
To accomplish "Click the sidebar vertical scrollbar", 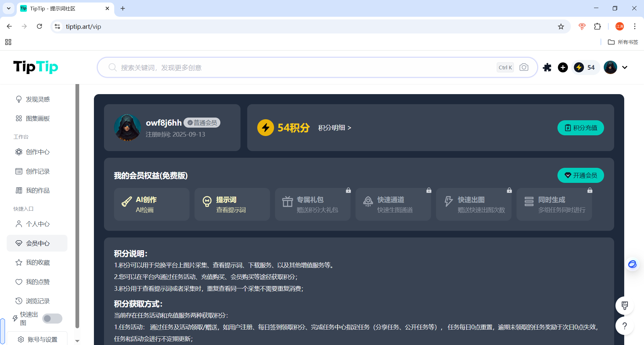I will (77, 206).
